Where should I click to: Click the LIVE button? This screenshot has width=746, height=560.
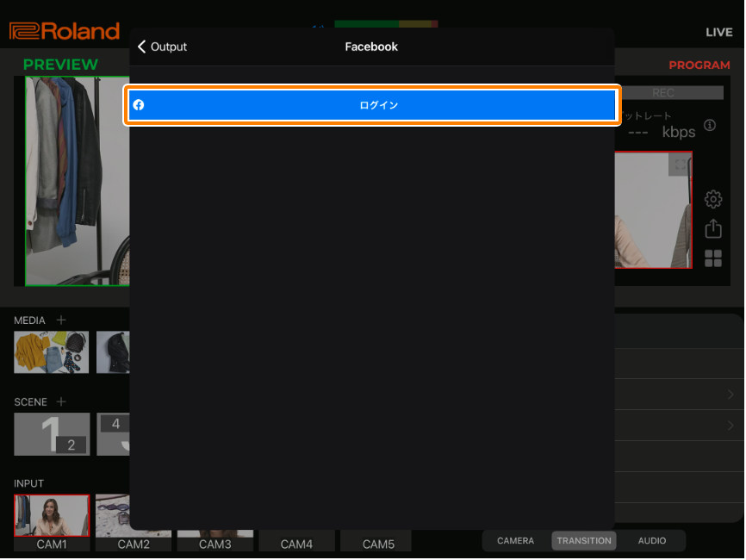pos(718,33)
